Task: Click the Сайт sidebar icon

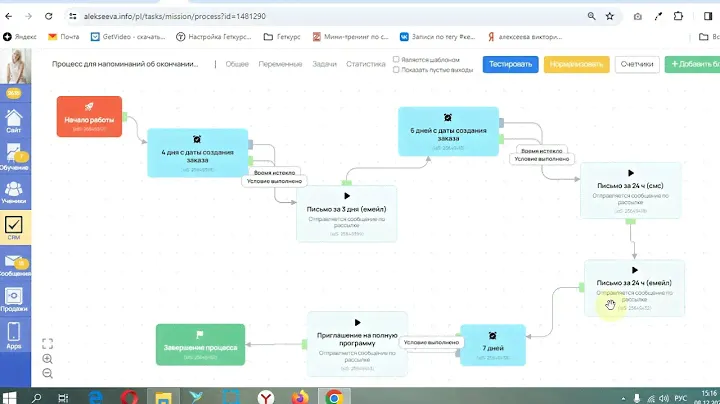Action: point(15,118)
